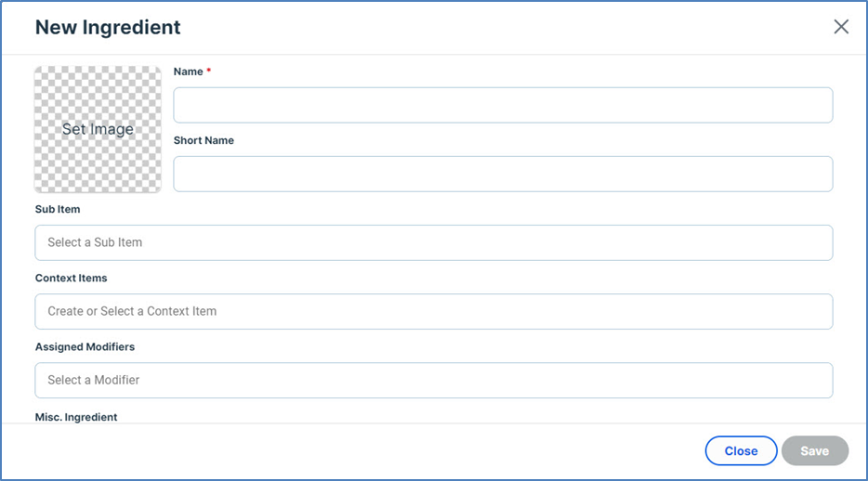Focus the Name text field
868x481 pixels.
tap(503, 105)
